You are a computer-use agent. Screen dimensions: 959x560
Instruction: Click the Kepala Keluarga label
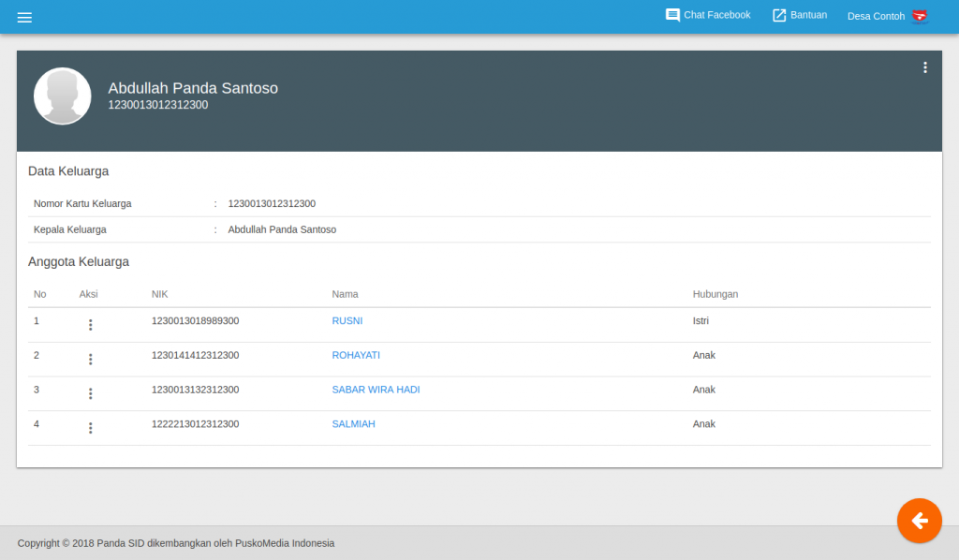pyautogui.click(x=69, y=229)
